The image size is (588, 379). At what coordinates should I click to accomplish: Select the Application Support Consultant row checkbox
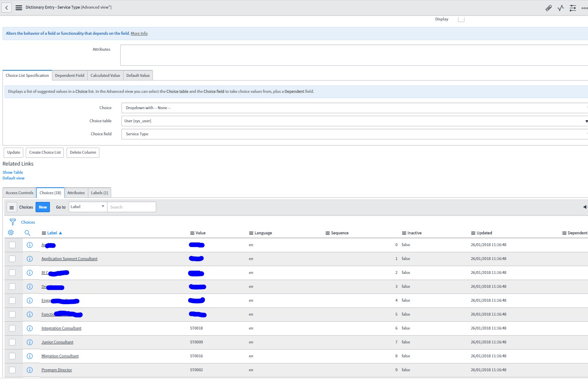click(12, 259)
